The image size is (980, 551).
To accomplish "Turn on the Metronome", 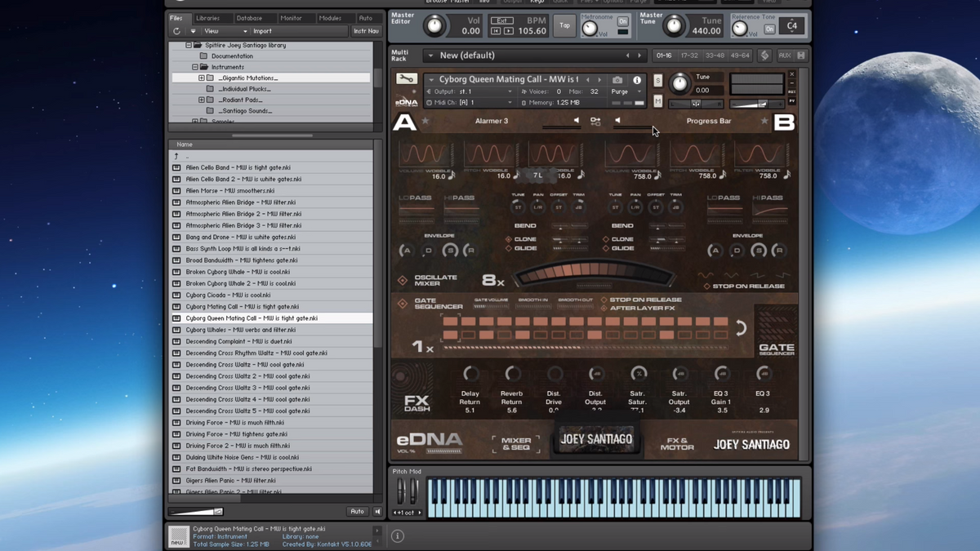I will tap(622, 22).
